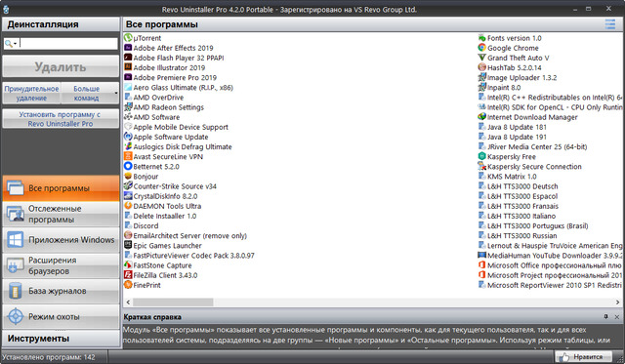This screenshot has width=625, height=364.
Task: Pin the Краткая справка panel
Action: pos(605,316)
